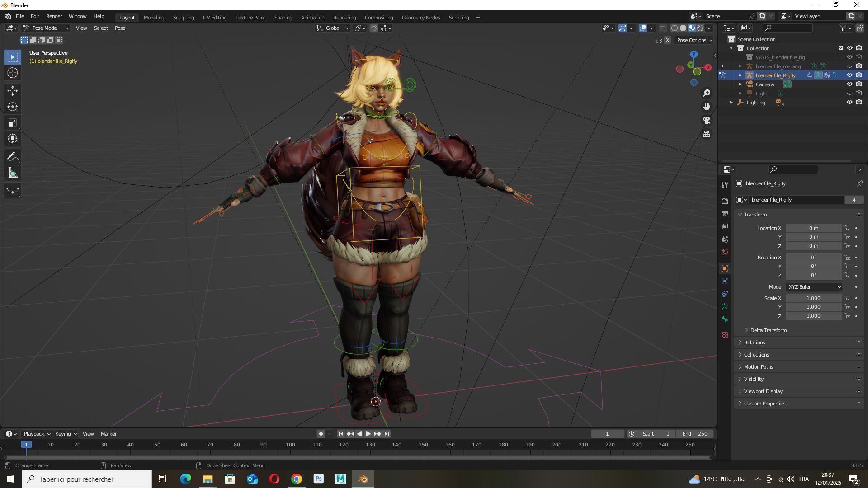Click the pan view hand icon

click(x=707, y=107)
